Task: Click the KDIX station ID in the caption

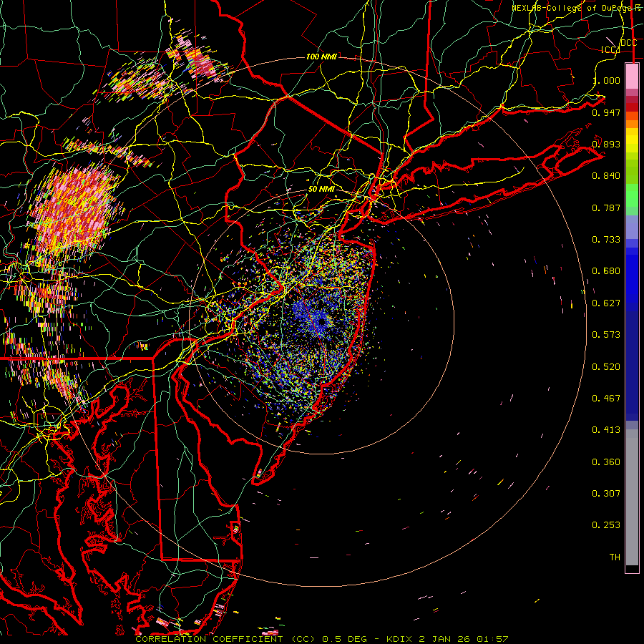Action: pos(401,639)
